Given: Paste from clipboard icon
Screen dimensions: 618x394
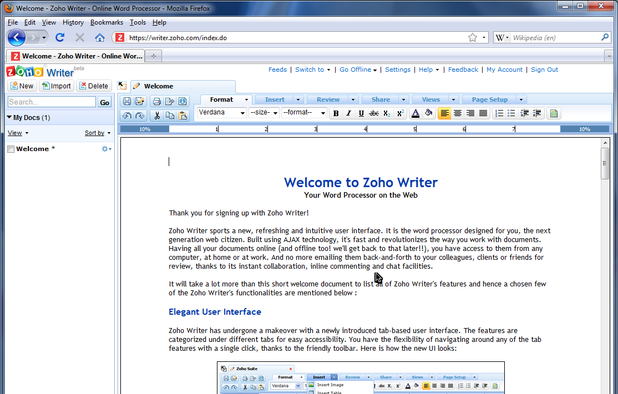Looking at the screenshot, I should [182, 116].
